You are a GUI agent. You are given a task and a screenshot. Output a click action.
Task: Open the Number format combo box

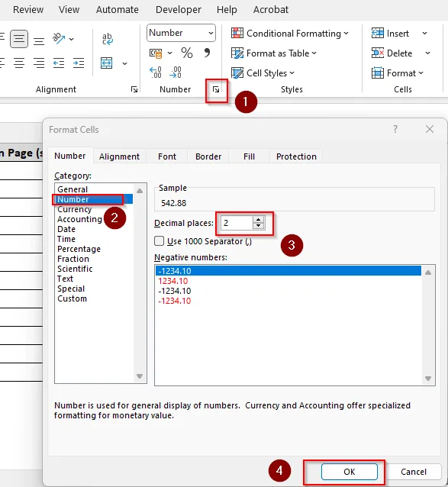[181, 33]
